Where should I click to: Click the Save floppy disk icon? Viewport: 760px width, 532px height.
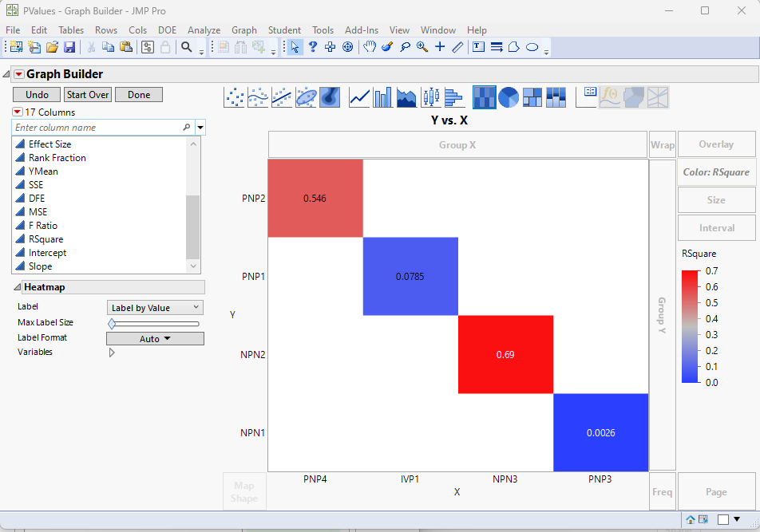click(69, 47)
